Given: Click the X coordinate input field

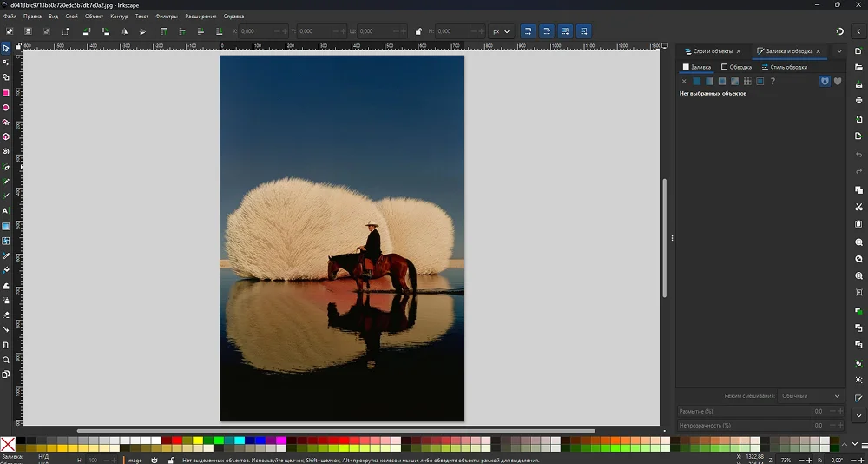Looking at the screenshot, I should tap(260, 31).
